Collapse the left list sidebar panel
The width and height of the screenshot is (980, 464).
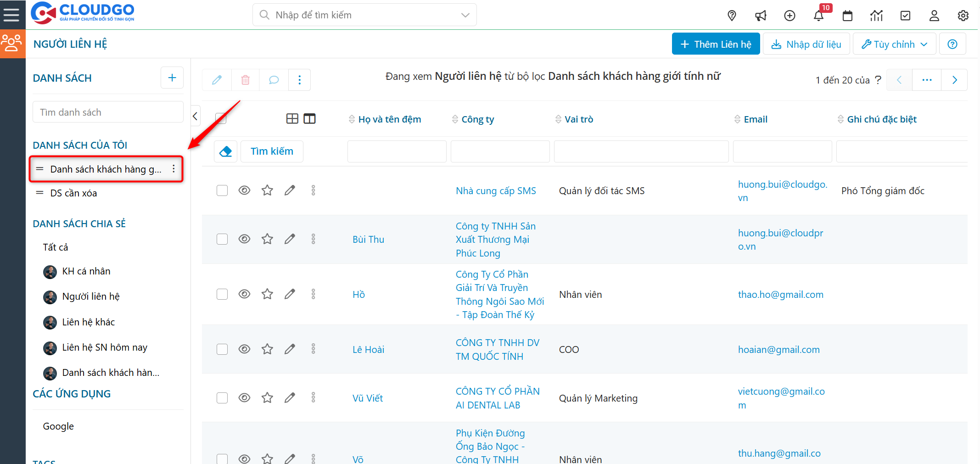(x=195, y=116)
